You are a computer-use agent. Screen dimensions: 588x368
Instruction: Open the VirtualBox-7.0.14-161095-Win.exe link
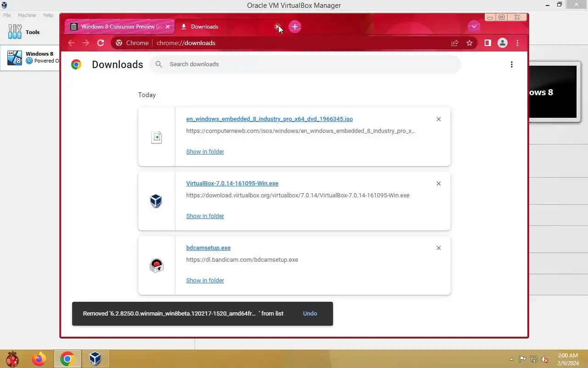tap(232, 183)
